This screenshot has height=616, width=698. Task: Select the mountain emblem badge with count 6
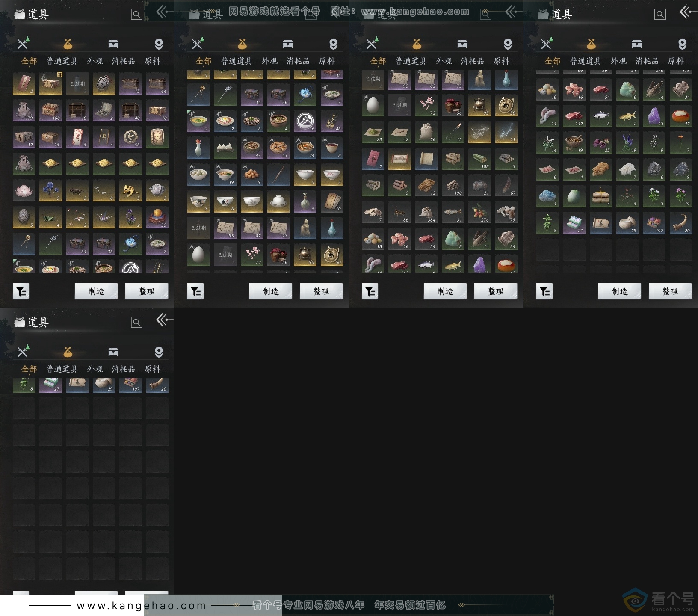tap(305, 121)
